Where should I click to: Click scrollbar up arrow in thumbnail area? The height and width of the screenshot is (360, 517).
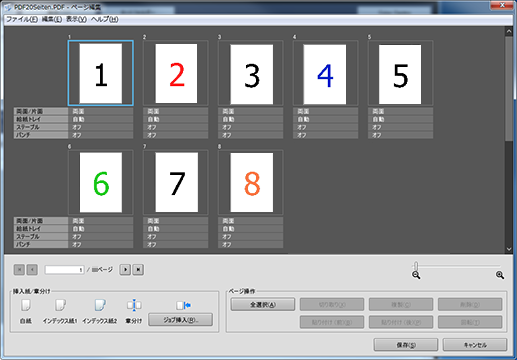click(x=509, y=32)
